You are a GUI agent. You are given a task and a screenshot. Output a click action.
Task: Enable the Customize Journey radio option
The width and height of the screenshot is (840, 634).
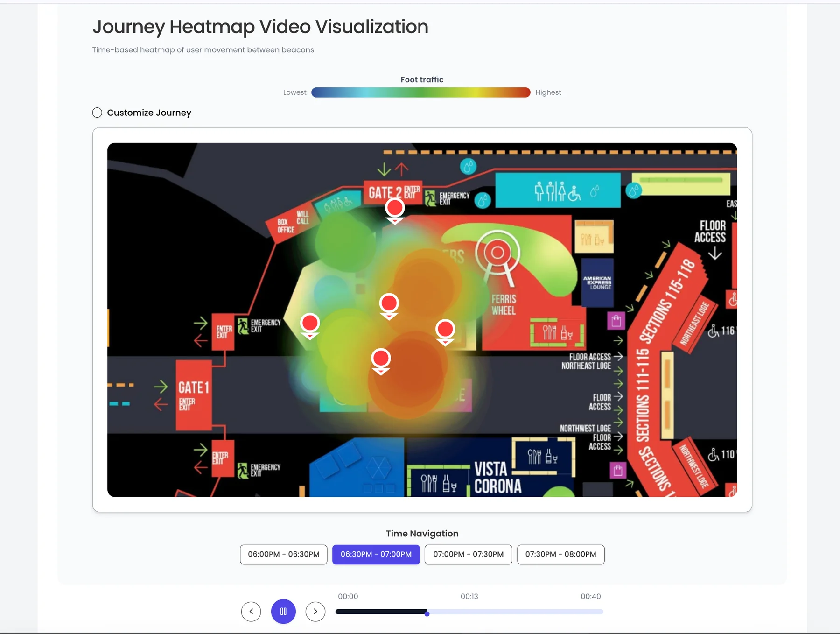(x=97, y=113)
